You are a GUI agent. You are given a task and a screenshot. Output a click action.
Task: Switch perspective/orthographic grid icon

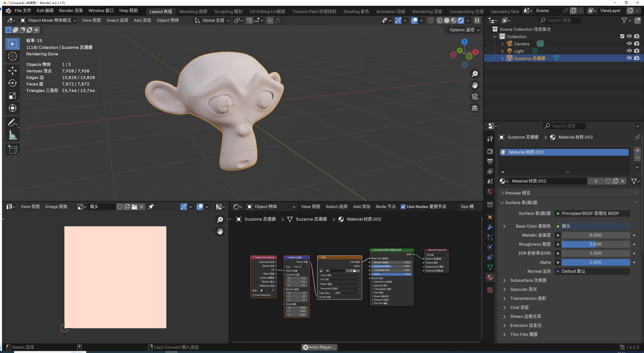pos(474,108)
